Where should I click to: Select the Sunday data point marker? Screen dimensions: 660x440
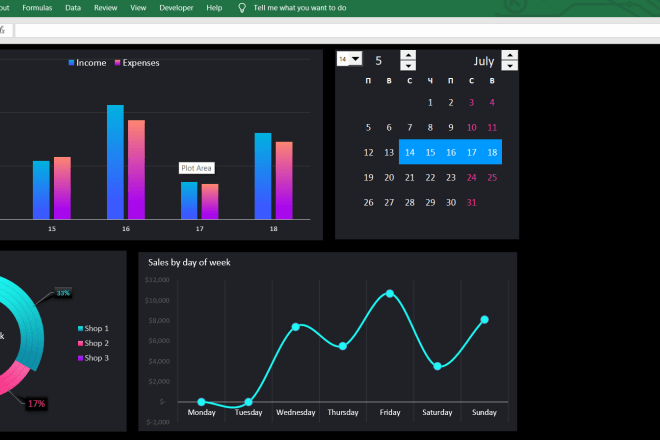484,320
